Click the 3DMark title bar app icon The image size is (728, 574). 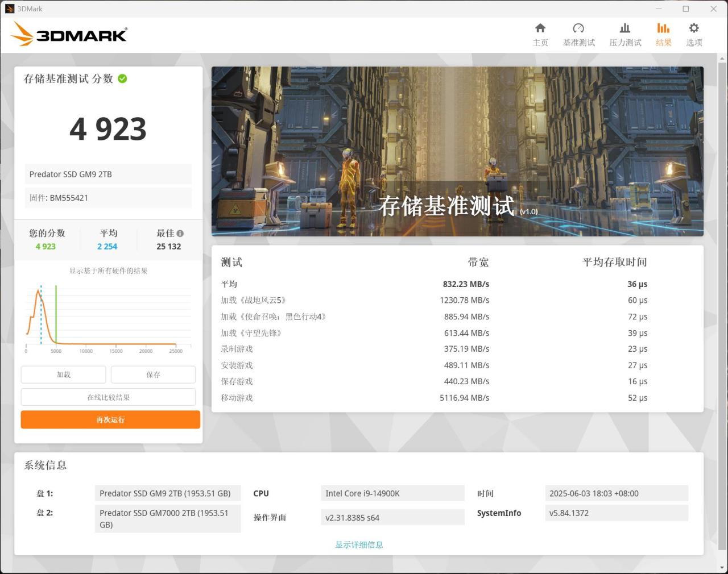(9, 9)
